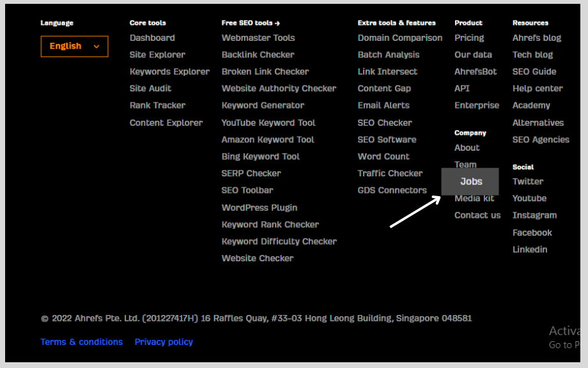
Task: Open the SEO Software link
Action: (x=387, y=140)
